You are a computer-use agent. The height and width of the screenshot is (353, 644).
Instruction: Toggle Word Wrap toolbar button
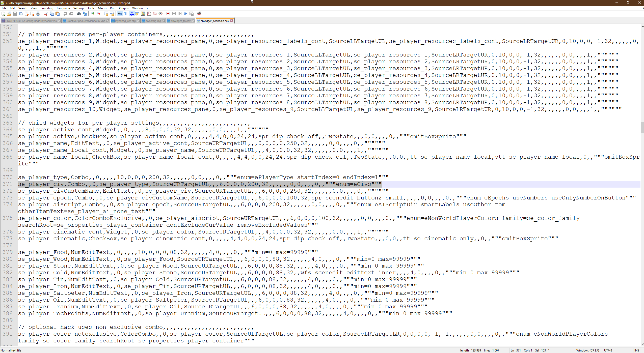click(120, 14)
